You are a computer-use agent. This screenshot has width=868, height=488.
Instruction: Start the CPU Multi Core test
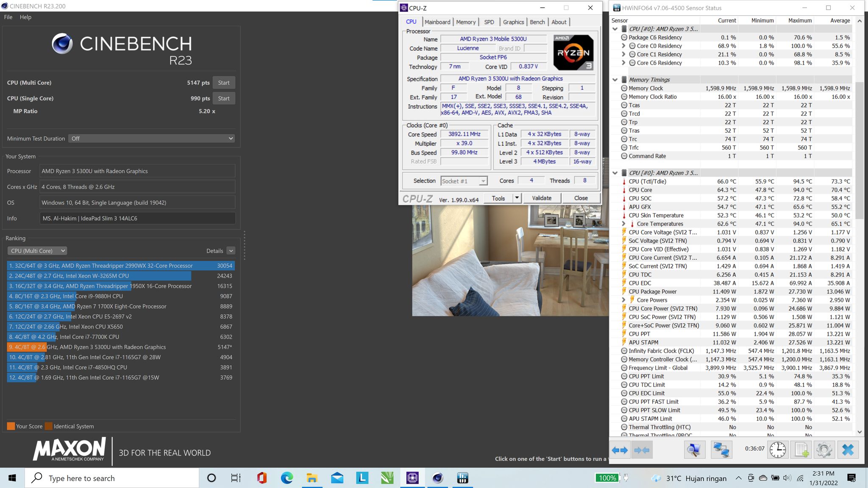(224, 83)
